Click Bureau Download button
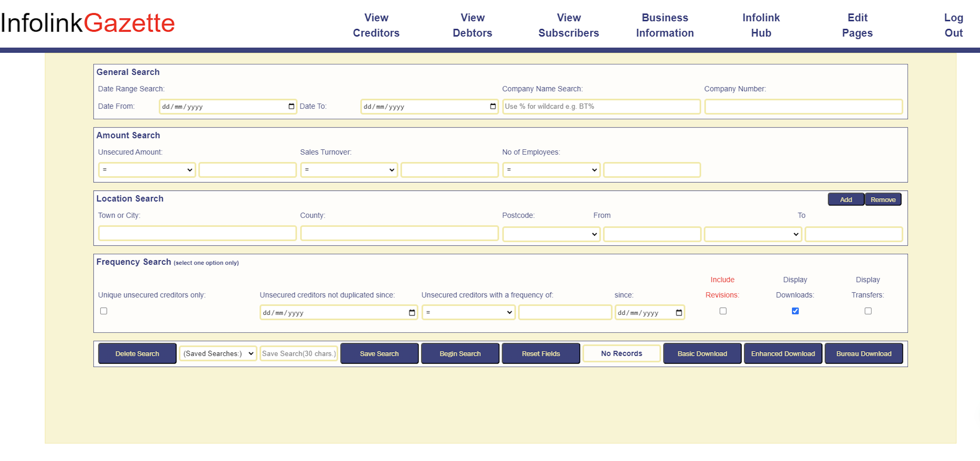 [864, 354]
